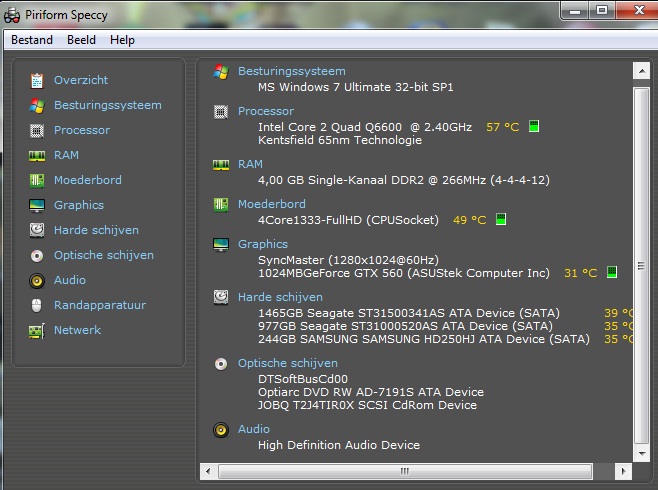Open Randapparatuur section from sidebar
Image resolution: width=658 pixels, height=490 pixels.
pos(100,305)
